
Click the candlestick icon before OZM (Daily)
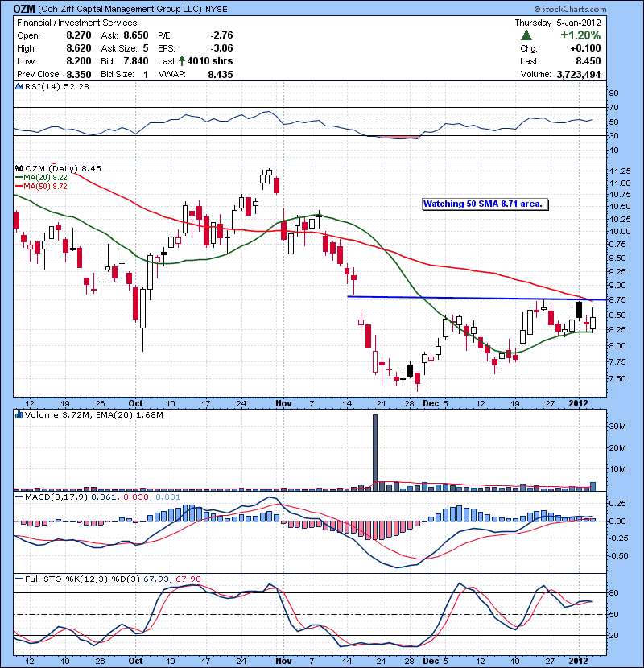[x=19, y=169]
